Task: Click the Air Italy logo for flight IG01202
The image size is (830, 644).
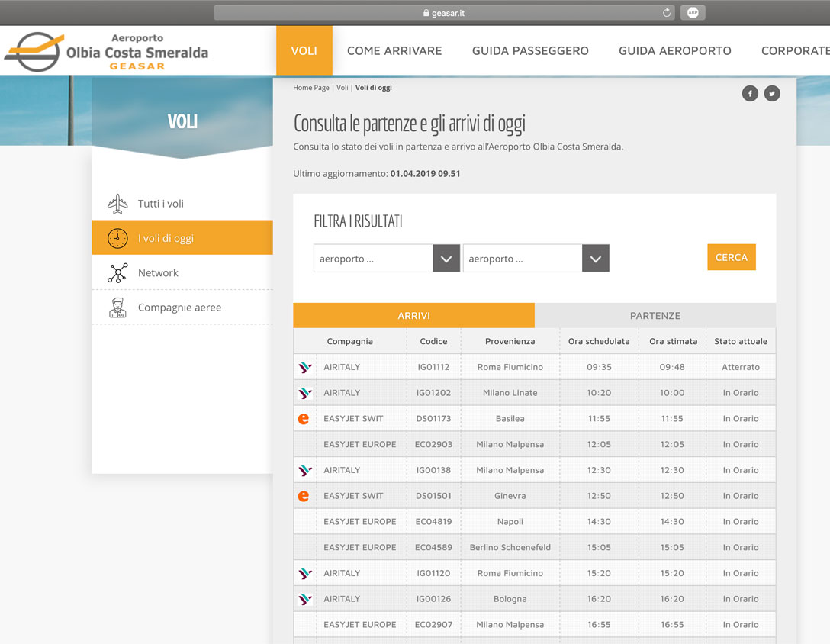Action: (305, 393)
